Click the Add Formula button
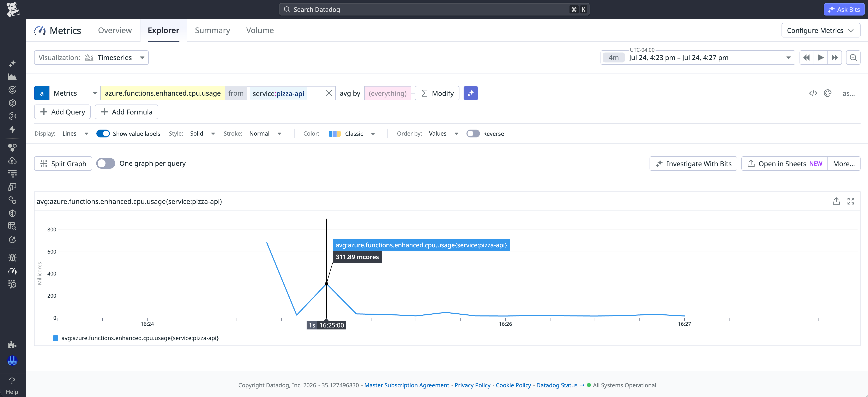868x397 pixels. coord(126,112)
